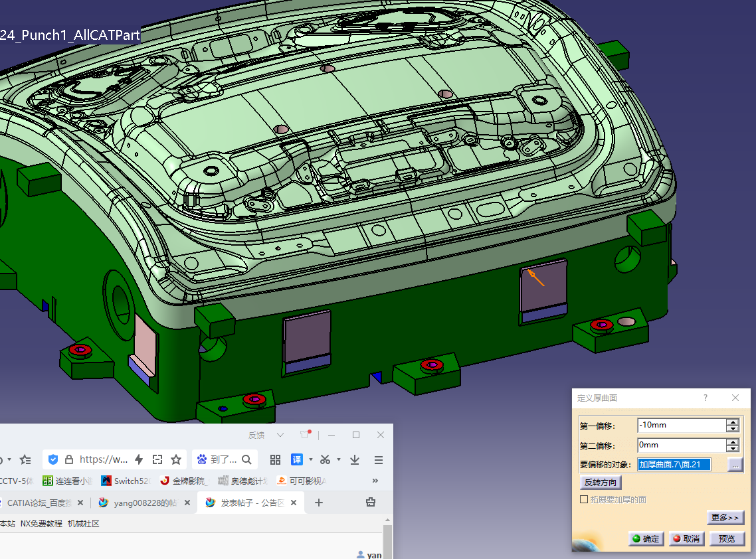Click the search magnifier icon
This screenshot has width=756, height=559.
point(246,459)
